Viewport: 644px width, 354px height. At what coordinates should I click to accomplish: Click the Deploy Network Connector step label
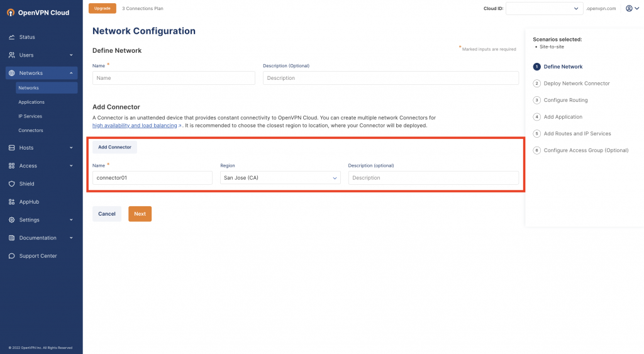pos(577,84)
